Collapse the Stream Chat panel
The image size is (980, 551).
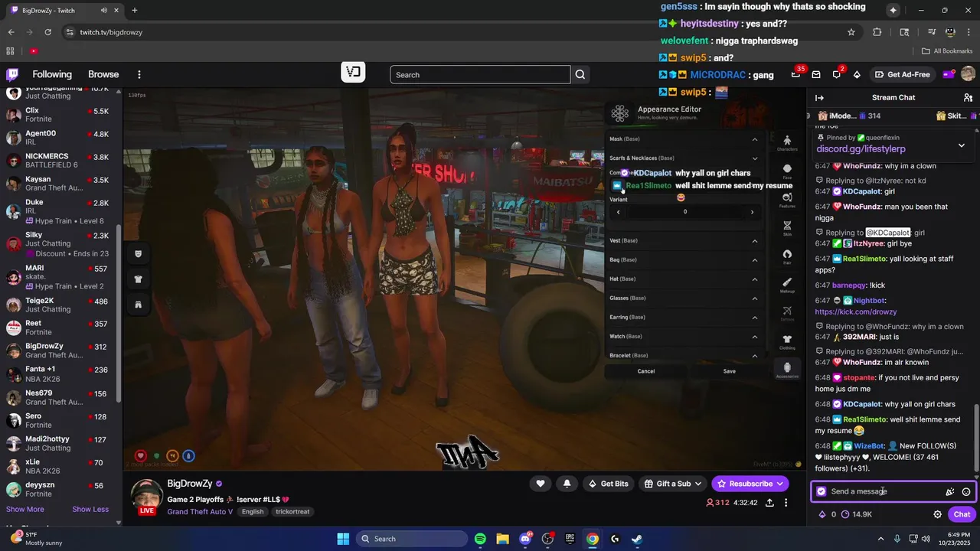pyautogui.click(x=819, y=97)
